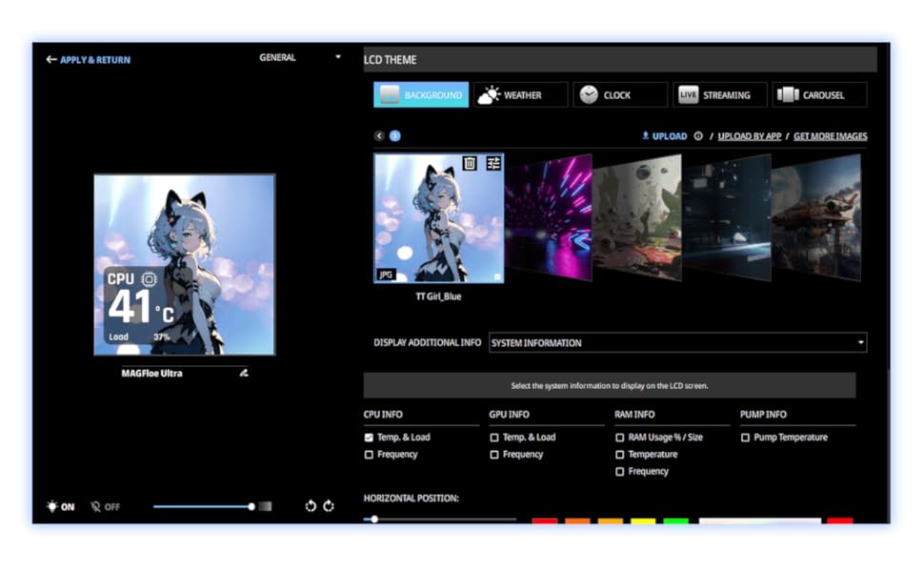Open image adjustment settings icon on thumbnail
Screen dimensions: 924x572
[x=493, y=163]
